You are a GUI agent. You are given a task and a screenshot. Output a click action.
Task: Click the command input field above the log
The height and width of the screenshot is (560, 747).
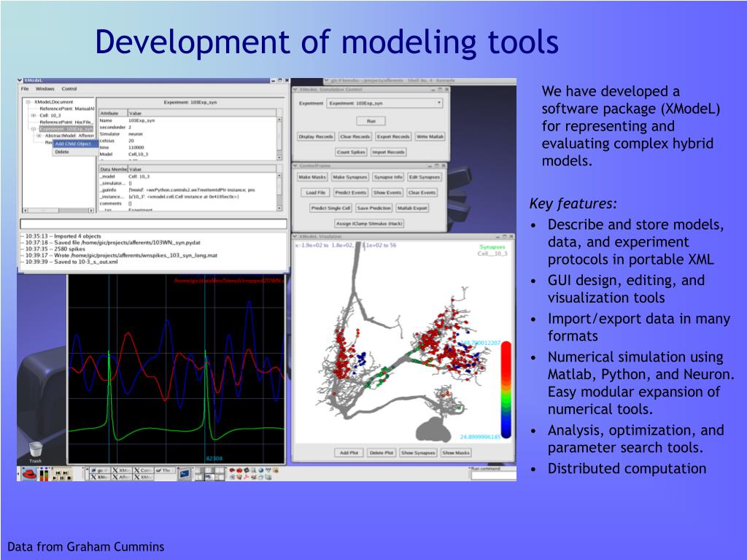(x=153, y=224)
